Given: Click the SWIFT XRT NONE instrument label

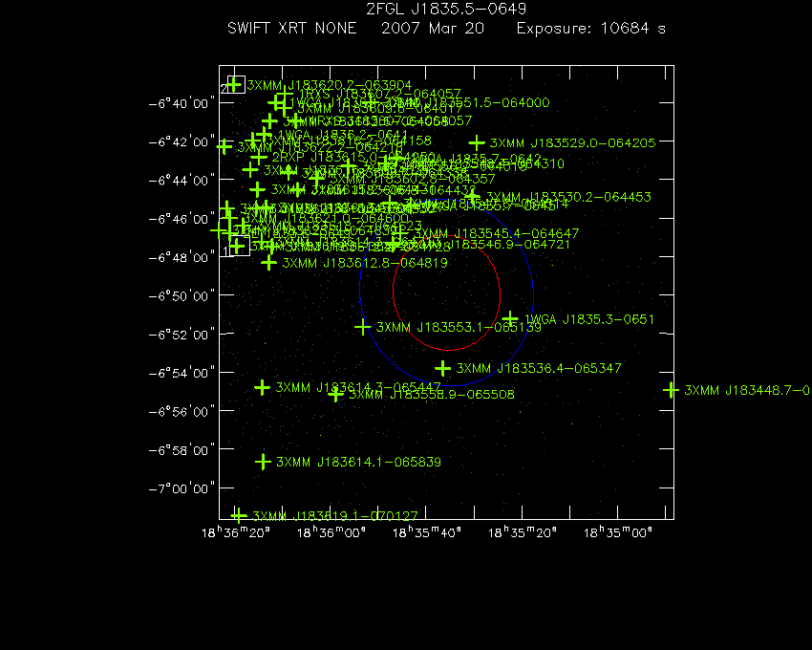Looking at the screenshot, I should [x=292, y=28].
